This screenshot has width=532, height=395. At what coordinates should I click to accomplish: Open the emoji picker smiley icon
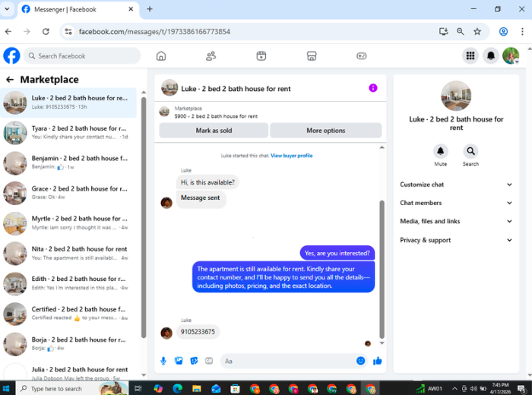pyautogui.click(x=361, y=361)
